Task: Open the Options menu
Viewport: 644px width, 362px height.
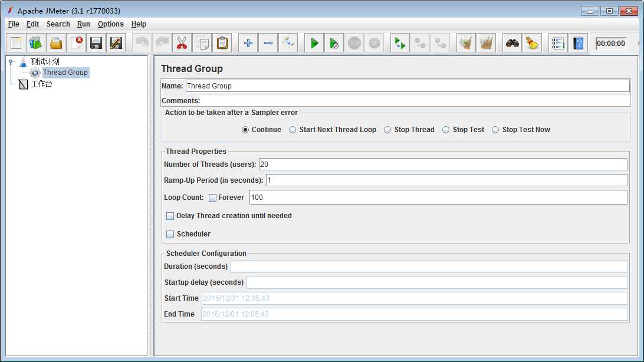Action: tap(110, 24)
